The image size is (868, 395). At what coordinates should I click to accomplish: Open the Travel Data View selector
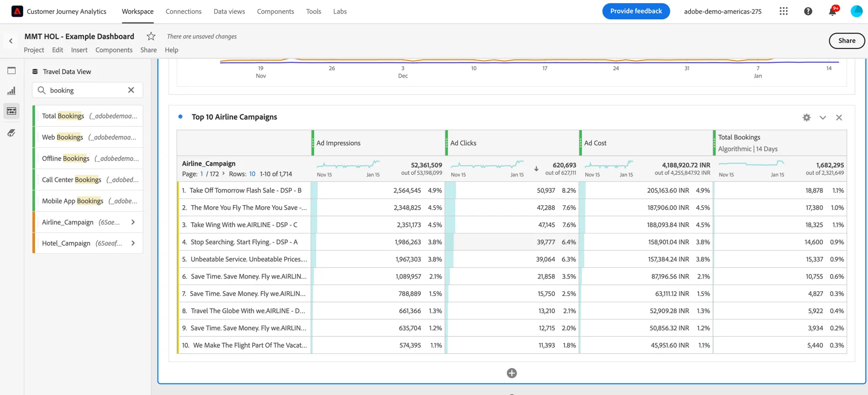tap(67, 72)
